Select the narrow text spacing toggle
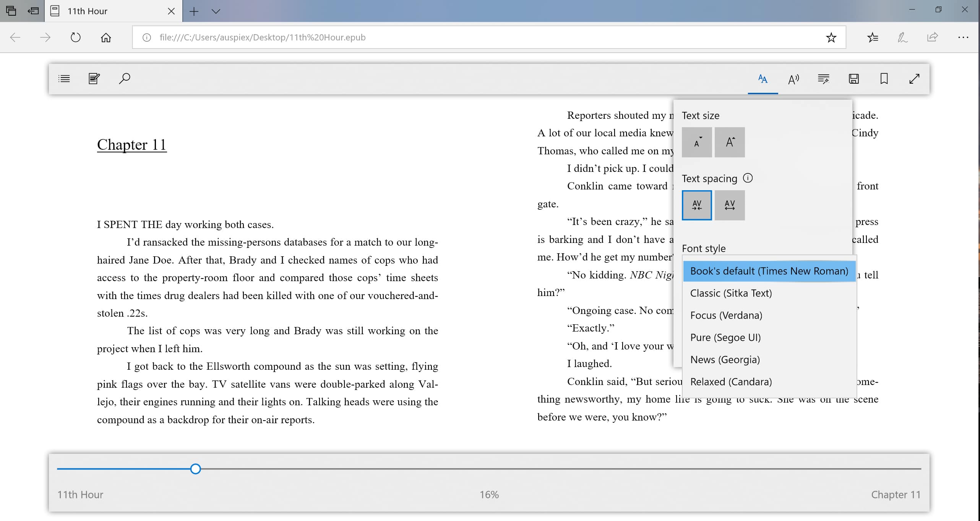The image size is (980, 521). 697,205
